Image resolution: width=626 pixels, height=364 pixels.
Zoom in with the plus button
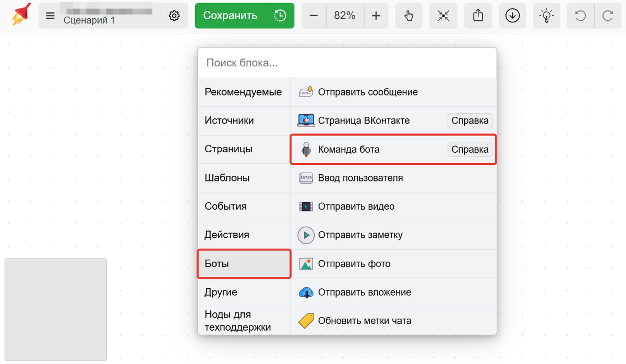pos(376,16)
